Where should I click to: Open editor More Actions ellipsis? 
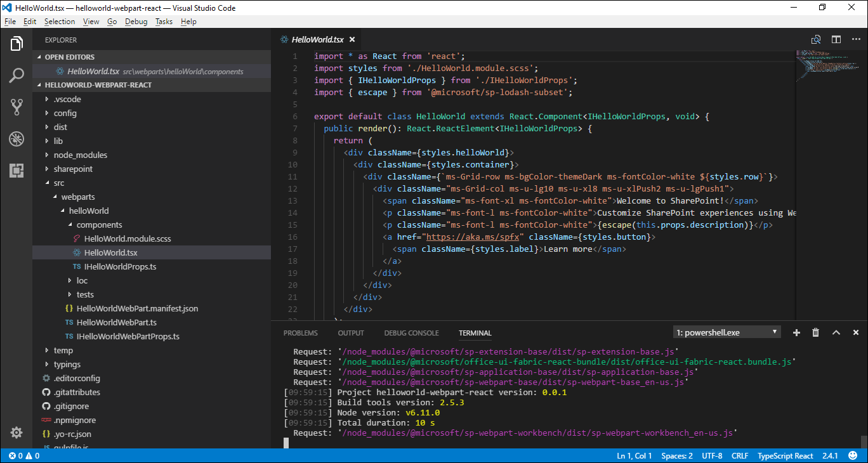pyautogui.click(x=856, y=39)
